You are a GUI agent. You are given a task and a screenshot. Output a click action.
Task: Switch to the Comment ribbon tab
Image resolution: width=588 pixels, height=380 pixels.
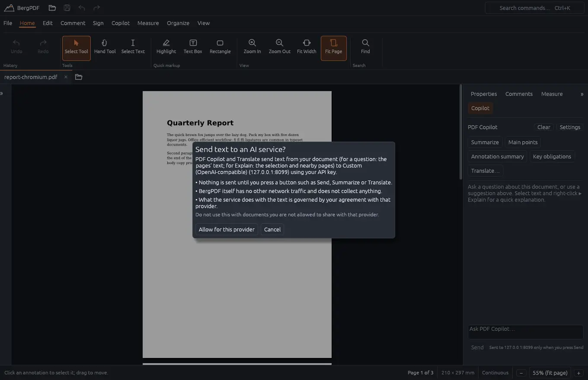73,23
